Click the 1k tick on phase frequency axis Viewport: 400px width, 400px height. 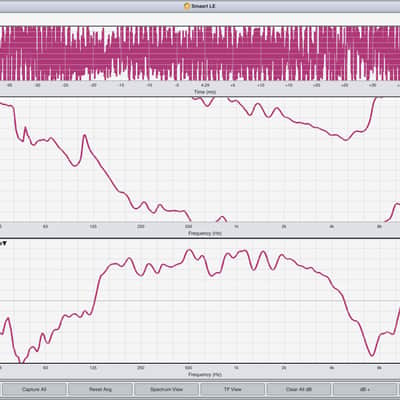(x=236, y=227)
